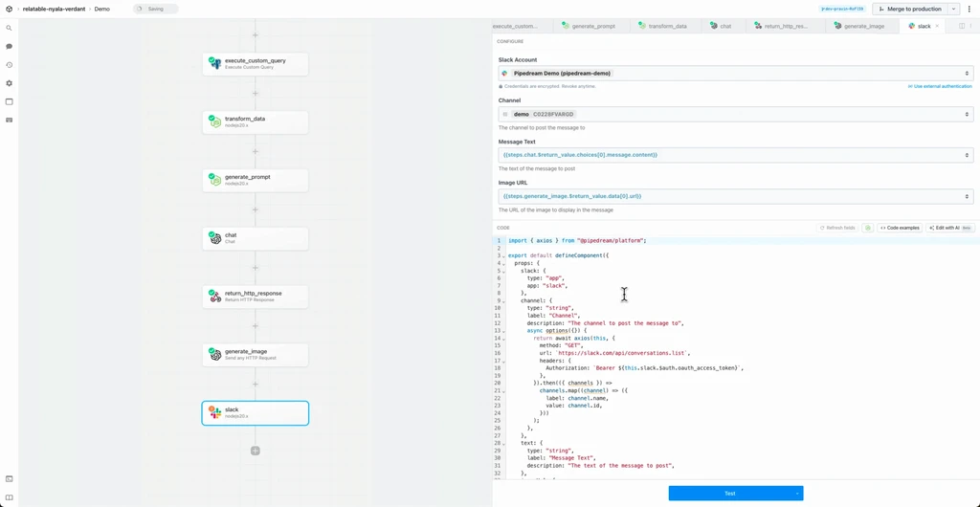
Task: Collapse code fold at line 28
Action: pyautogui.click(x=502, y=443)
